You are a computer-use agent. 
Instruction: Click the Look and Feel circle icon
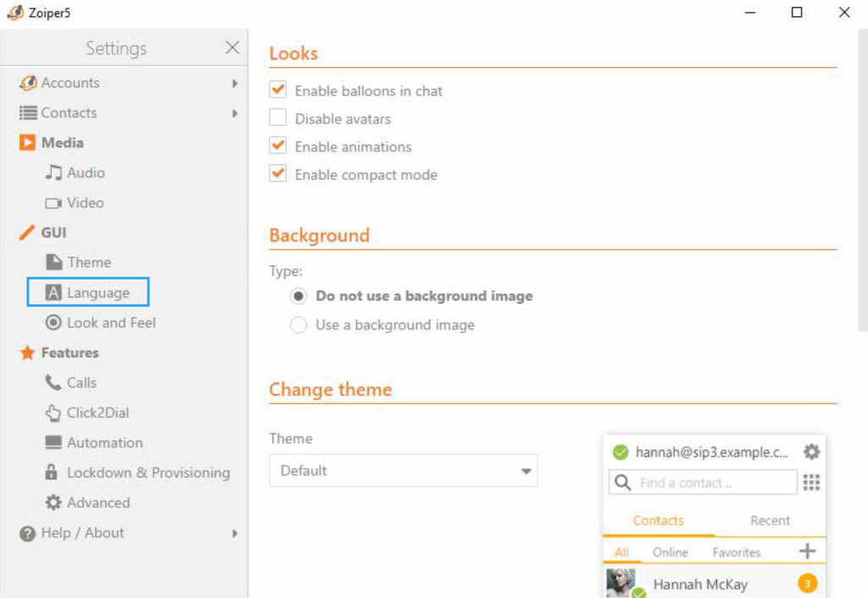[x=53, y=323]
